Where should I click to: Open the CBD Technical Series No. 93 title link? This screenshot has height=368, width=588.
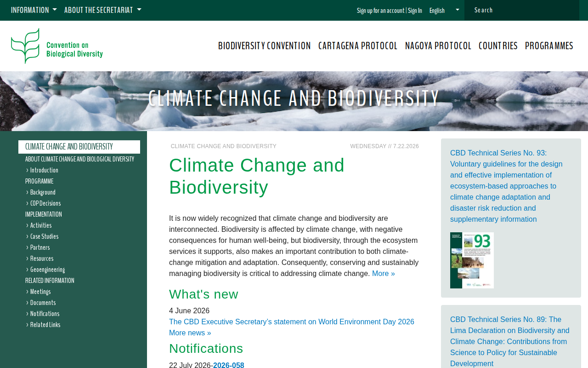[x=506, y=186]
